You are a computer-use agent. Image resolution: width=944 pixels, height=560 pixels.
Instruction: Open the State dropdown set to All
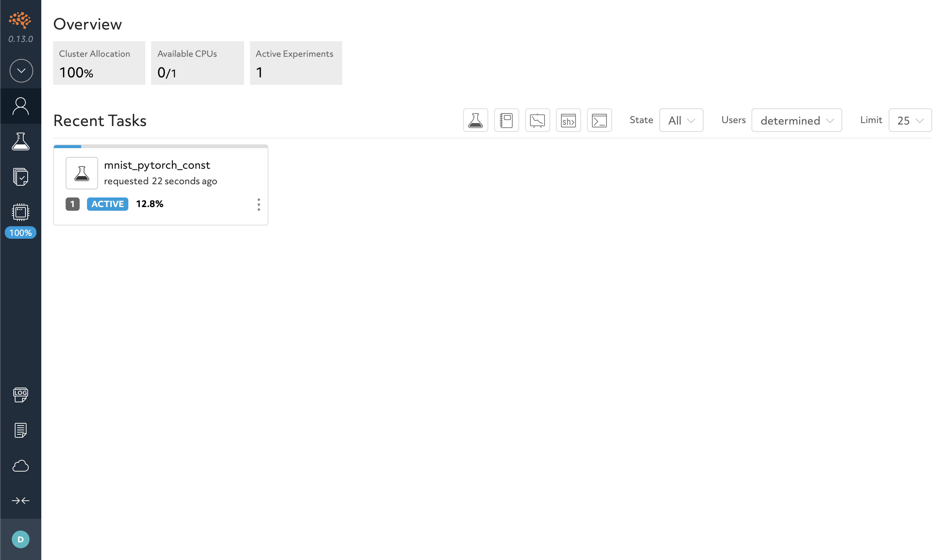pyautogui.click(x=681, y=120)
